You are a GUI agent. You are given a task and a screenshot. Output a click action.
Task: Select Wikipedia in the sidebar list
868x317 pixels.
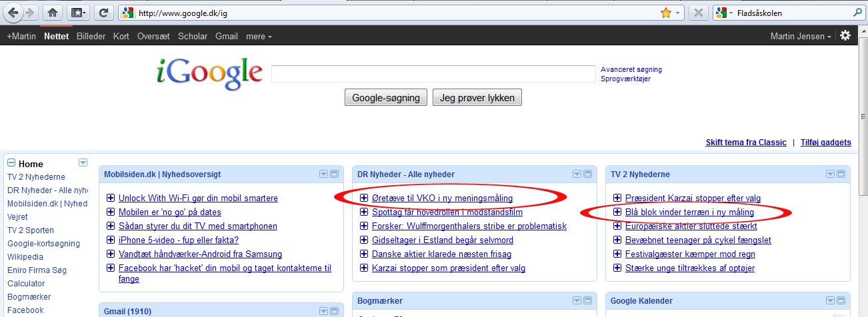[25, 256]
